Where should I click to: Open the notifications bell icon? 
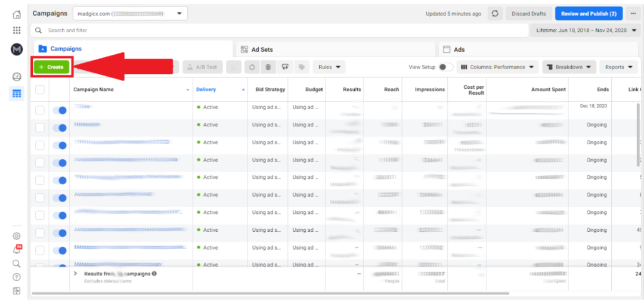(17, 250)
